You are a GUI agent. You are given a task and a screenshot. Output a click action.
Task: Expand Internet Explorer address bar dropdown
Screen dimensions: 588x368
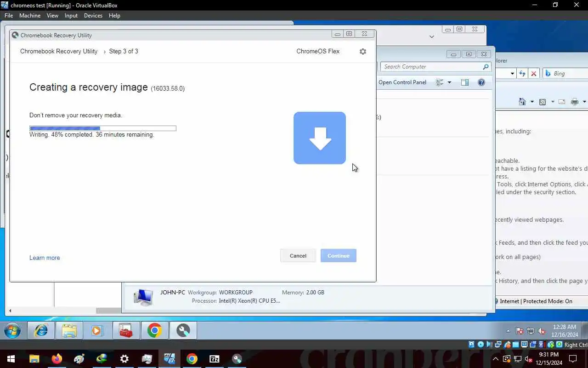[x=512, y=74]
